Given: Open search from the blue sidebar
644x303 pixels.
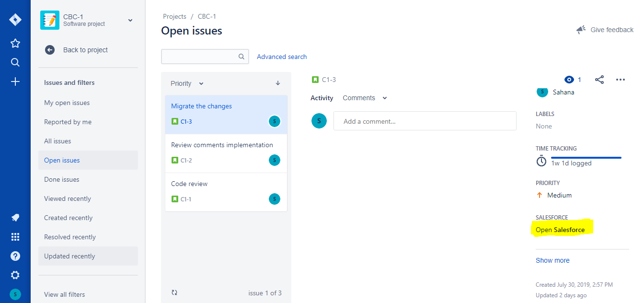Looking at the screenshot, I should (15, 62).
